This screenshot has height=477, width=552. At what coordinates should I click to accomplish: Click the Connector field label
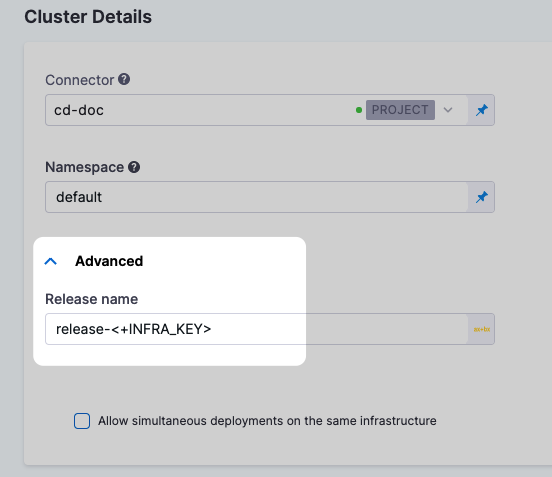pos(80,80)
